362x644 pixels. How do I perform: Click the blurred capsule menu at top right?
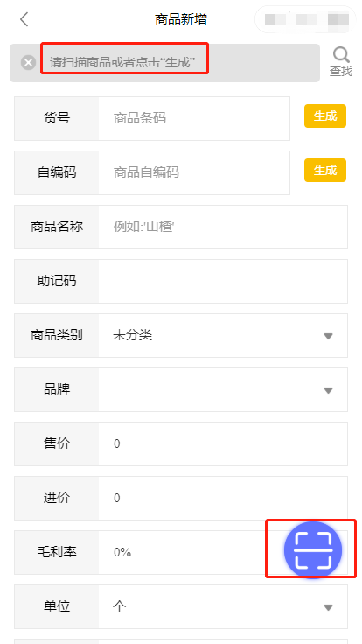(305, 19)
